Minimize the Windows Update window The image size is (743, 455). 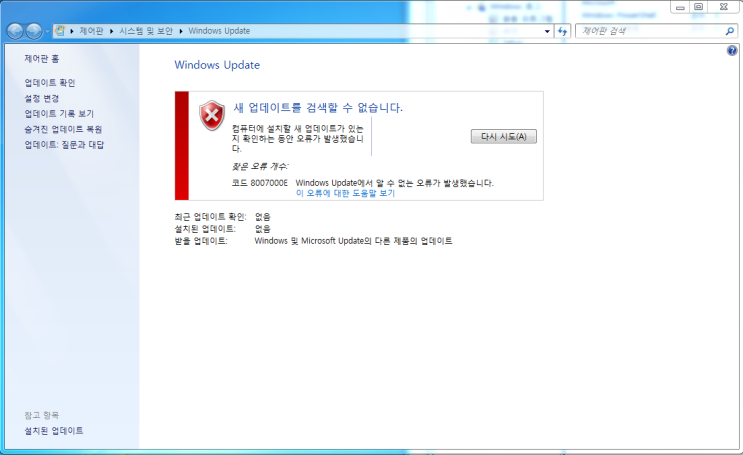[x=680, y=7]
